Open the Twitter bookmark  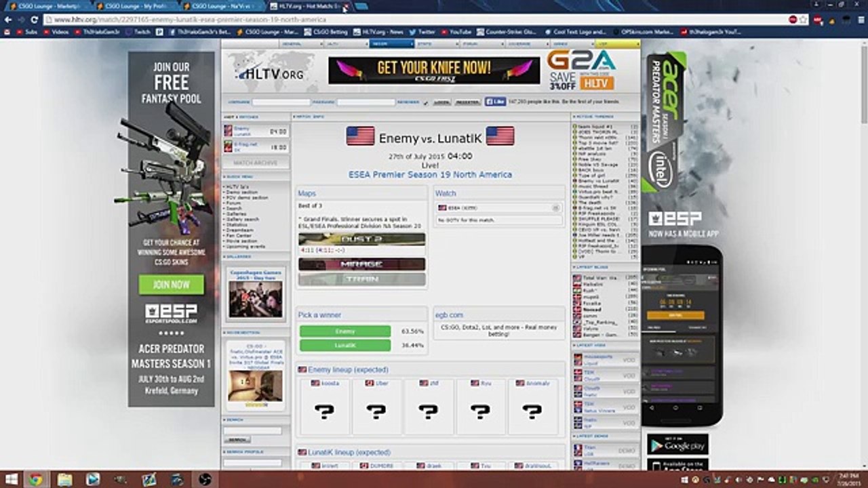(x=423, y=31)
